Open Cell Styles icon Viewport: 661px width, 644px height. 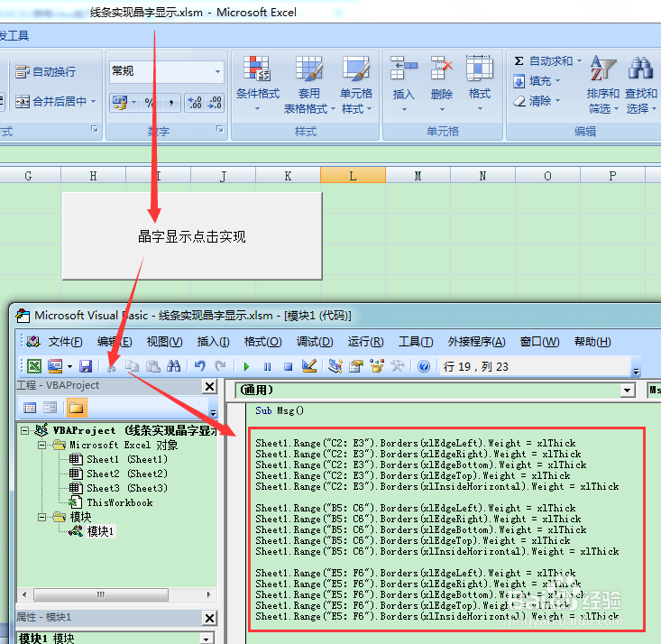pyautogui.click(x=356, y=69)
